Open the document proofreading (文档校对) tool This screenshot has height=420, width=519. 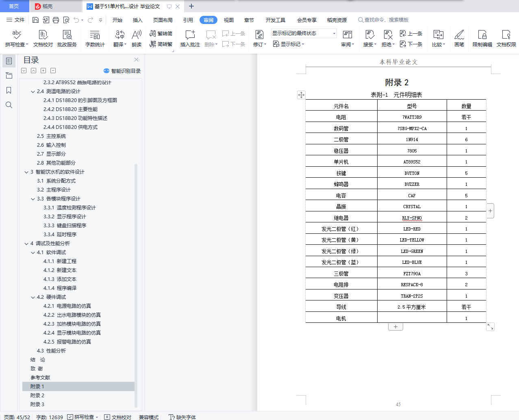click(43, 39)
